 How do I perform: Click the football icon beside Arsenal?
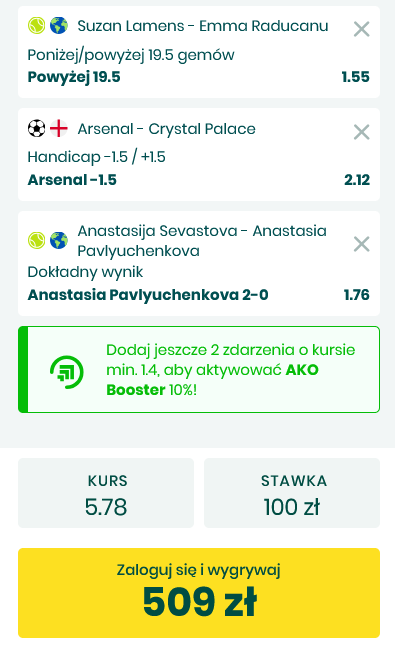36,129
